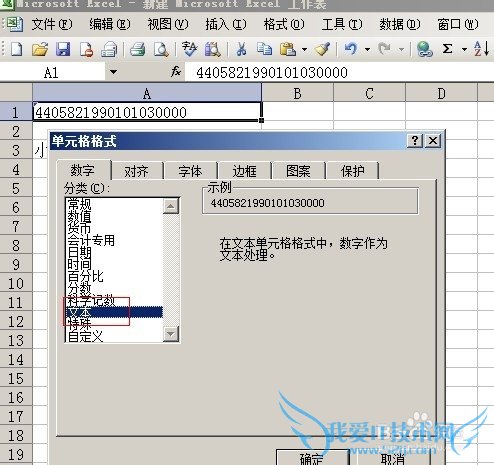Screen dimensions: 494x465
Task: Close the 单元格格式 dialog
Action: coord(433,141)
